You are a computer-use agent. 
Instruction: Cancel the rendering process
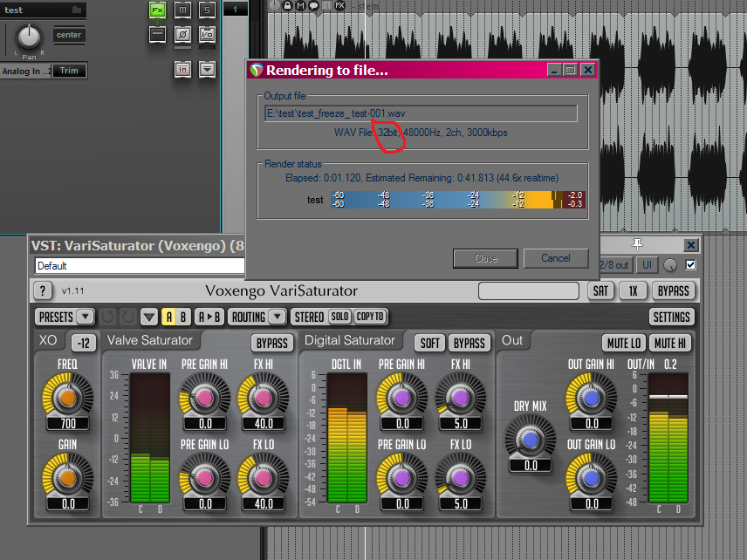[x=556, y=258]
